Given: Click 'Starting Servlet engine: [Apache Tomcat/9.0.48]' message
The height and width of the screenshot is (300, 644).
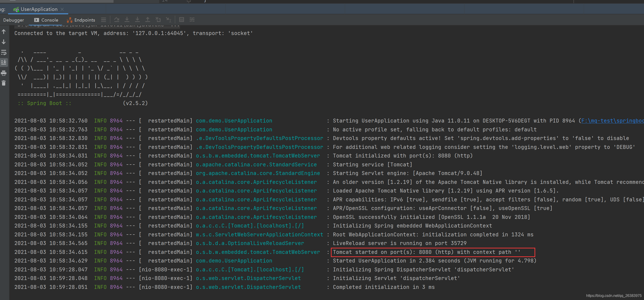Looking at the screenshot, I should 408,173.
